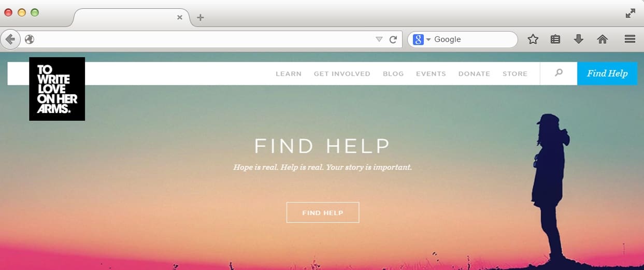Close the current browser tab

[x=180, y=17]
